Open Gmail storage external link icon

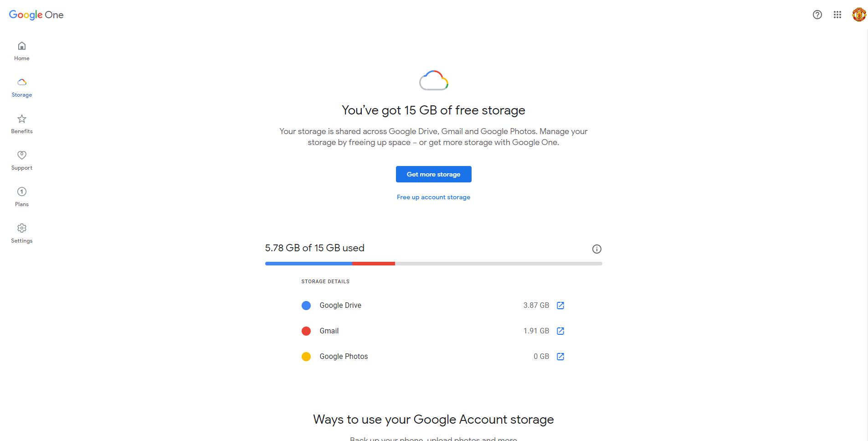click(560, 331)
